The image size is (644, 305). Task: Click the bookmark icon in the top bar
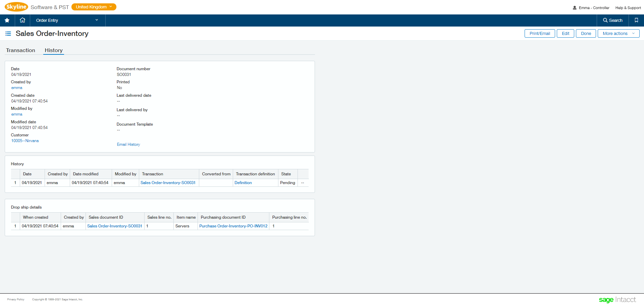tap(636, 20)
